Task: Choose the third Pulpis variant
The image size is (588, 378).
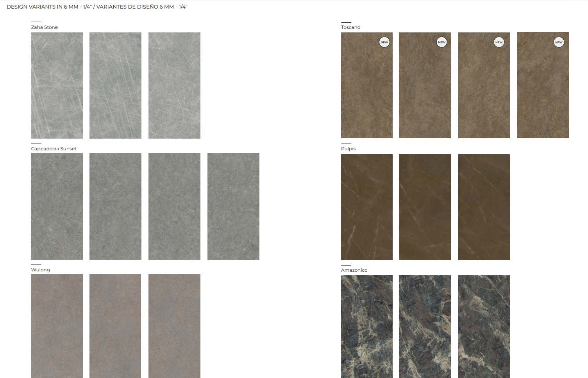Action: pos(484,207)
